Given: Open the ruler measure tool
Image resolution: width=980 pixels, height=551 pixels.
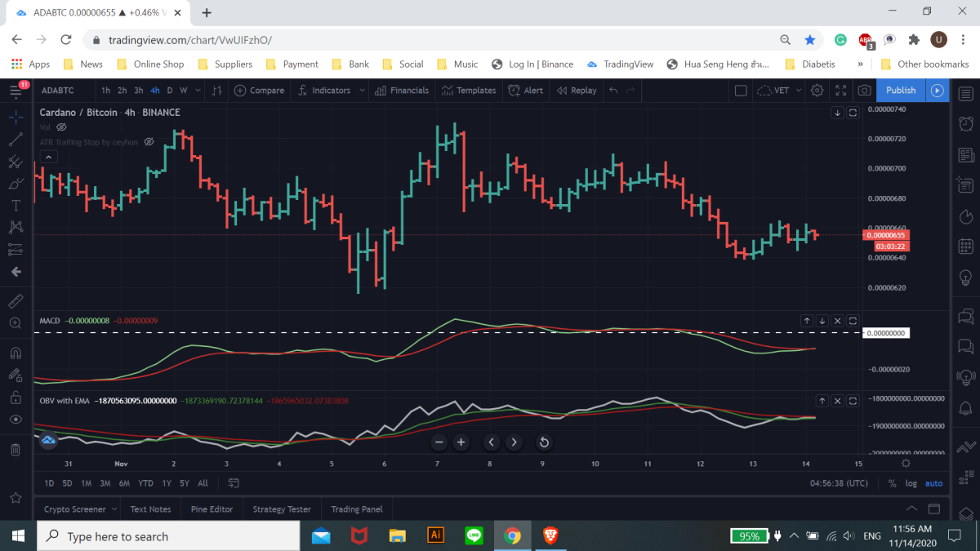Looking at the screenshot, I should [16, 301].
